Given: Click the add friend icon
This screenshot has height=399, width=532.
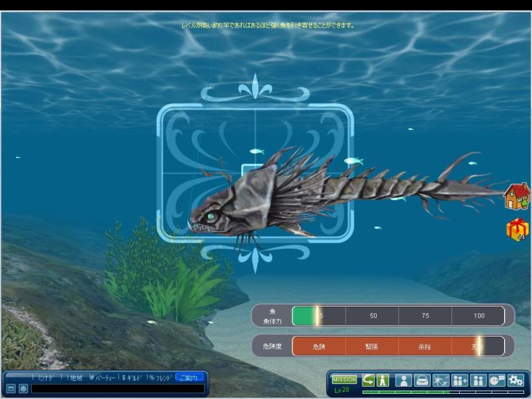Looking at the screenshot, I should [460, 380].
